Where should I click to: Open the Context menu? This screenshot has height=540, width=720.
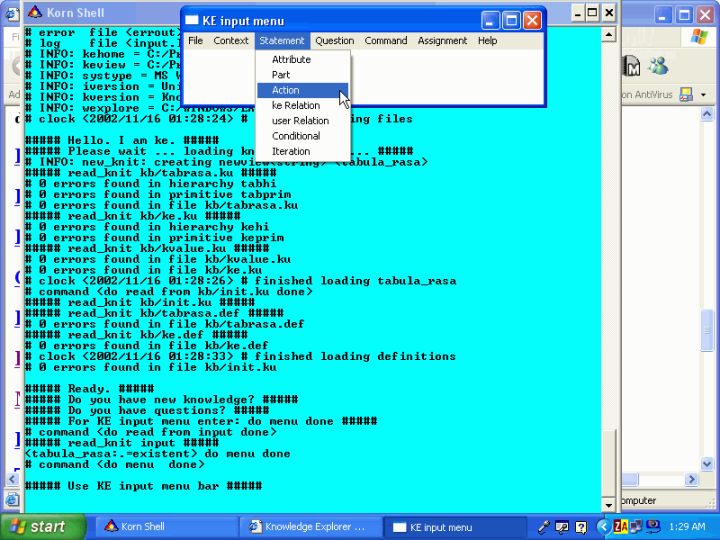(x=231, y=41)
